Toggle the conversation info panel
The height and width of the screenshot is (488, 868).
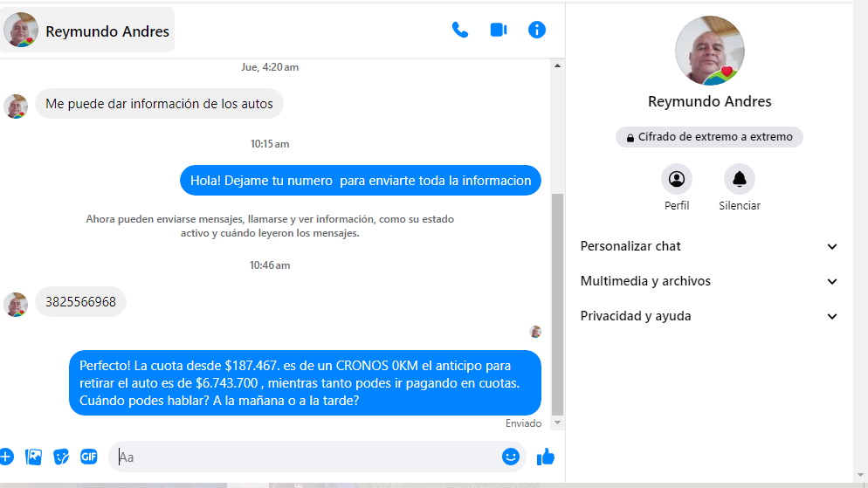pyautogui.click(x=537, y=30)
